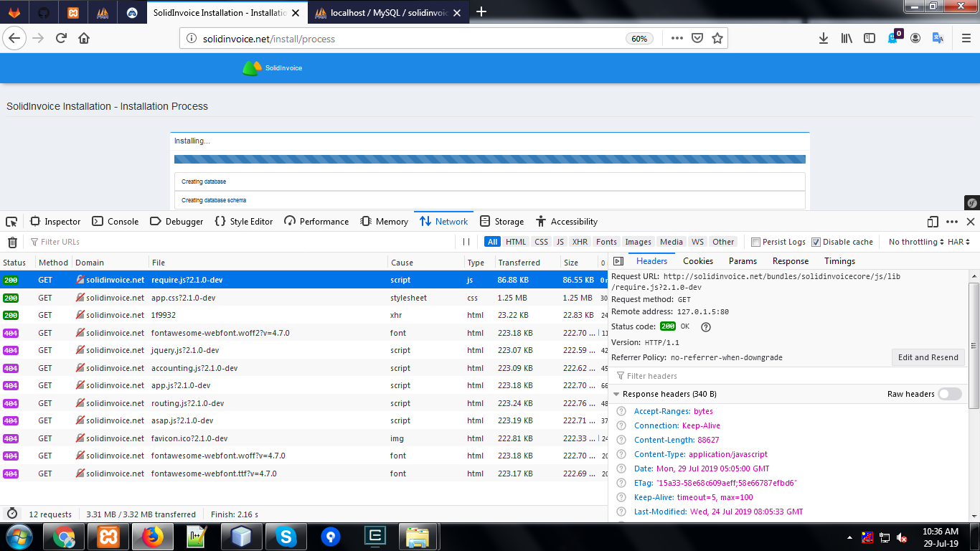
Task: Pick an element from the page
Action: (x=12, y=222)
